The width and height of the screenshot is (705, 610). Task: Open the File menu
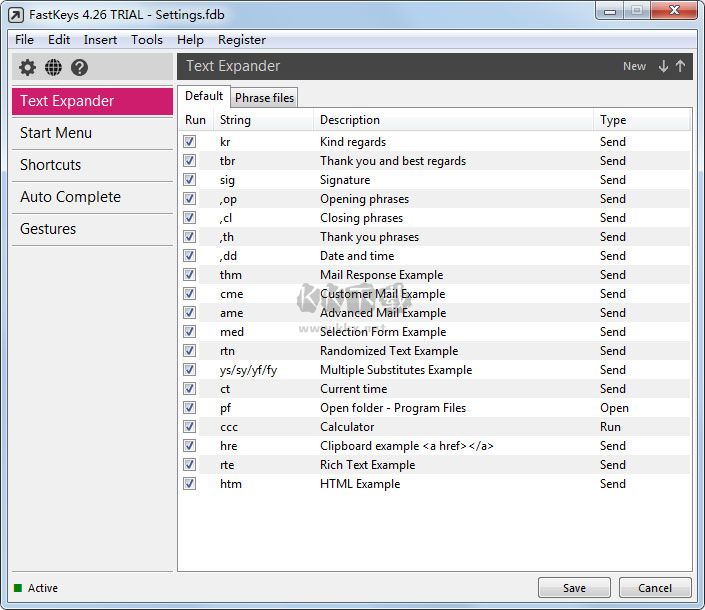coord(24,40)
